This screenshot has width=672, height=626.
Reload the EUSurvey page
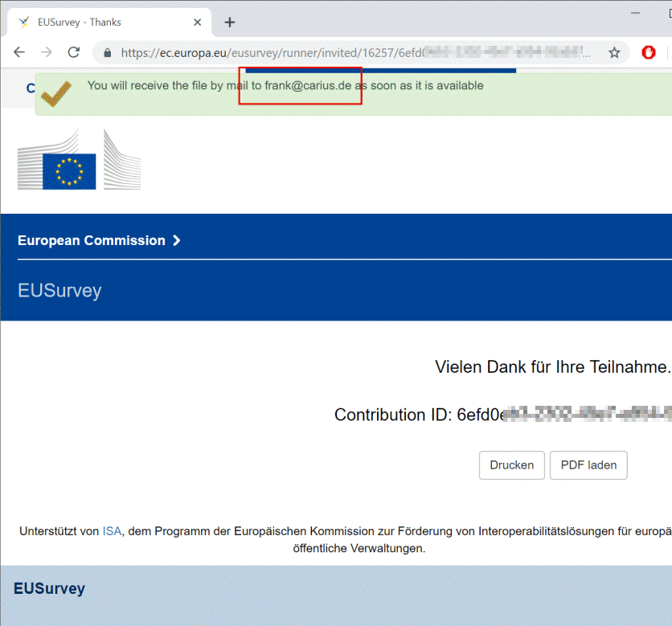pos(74,52)
